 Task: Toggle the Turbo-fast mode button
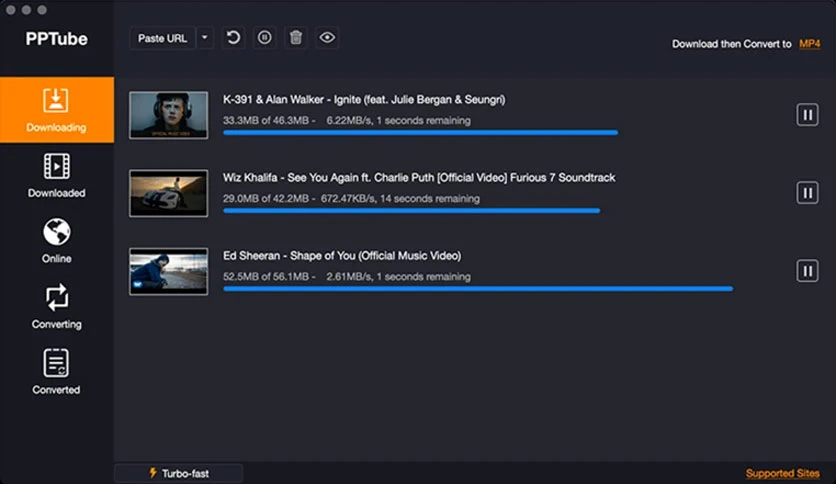(x=179, y=473)
